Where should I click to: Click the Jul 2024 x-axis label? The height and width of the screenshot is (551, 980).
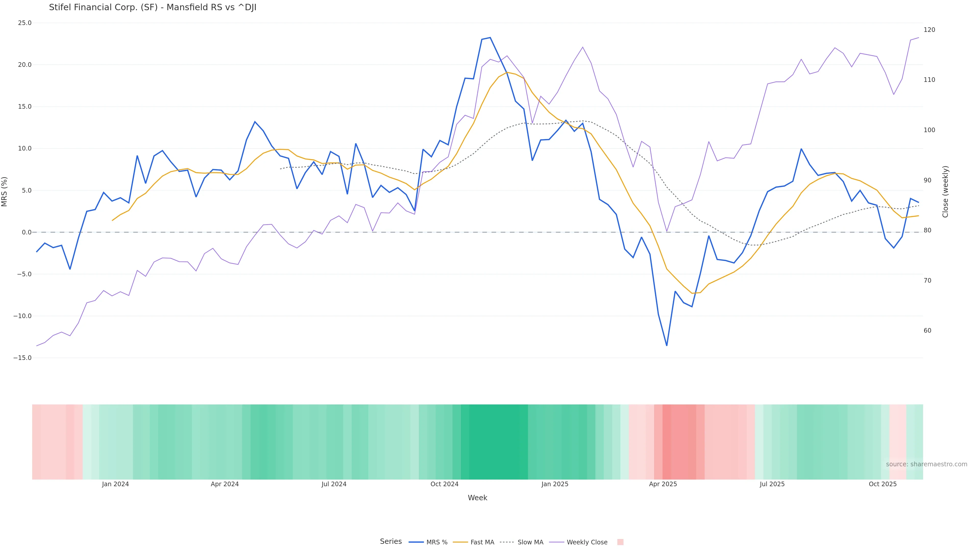[x=334, y=484]
